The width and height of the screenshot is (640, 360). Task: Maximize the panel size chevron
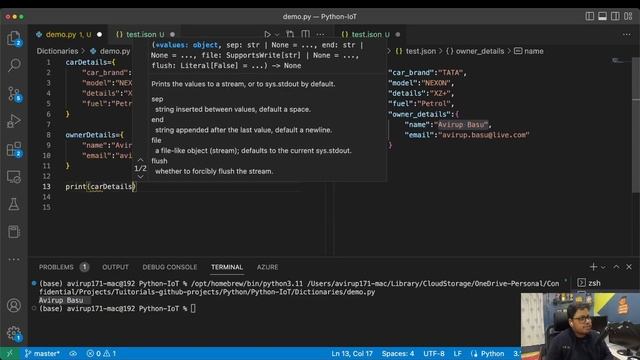click(x=616, y=267)
